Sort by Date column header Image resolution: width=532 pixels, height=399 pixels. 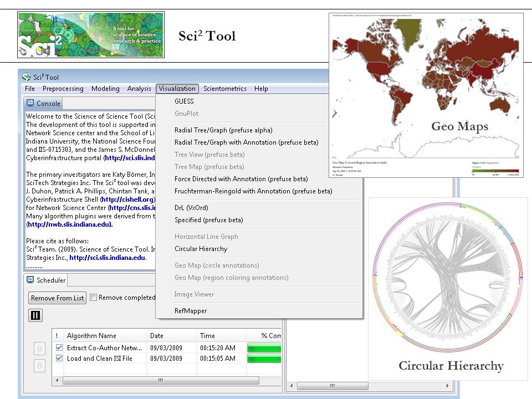(x=172, y=336)
